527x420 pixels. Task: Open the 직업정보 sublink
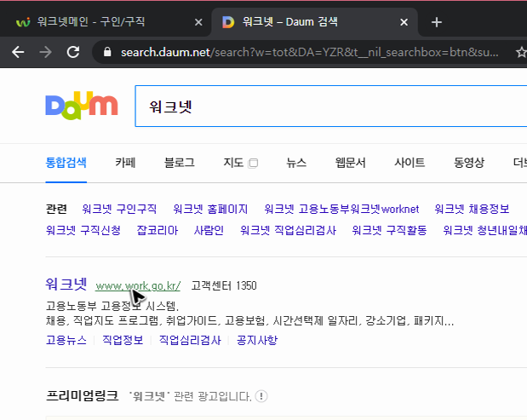[x=123, y=340]
